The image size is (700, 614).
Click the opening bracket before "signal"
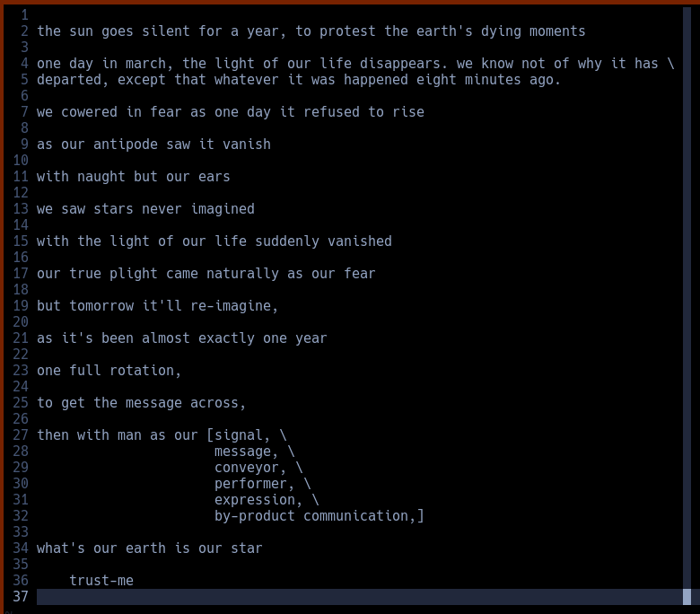click(x=210, y=435)
